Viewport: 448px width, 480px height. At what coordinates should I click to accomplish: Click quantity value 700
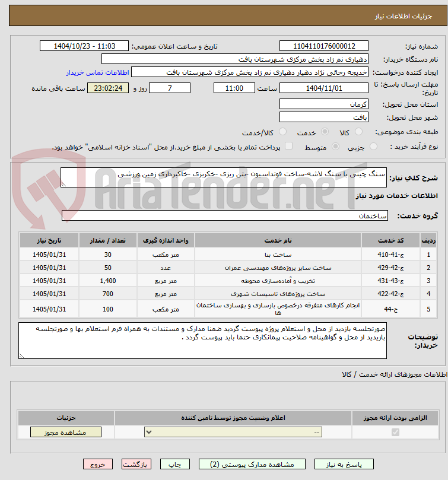click(x=108, y=294)
